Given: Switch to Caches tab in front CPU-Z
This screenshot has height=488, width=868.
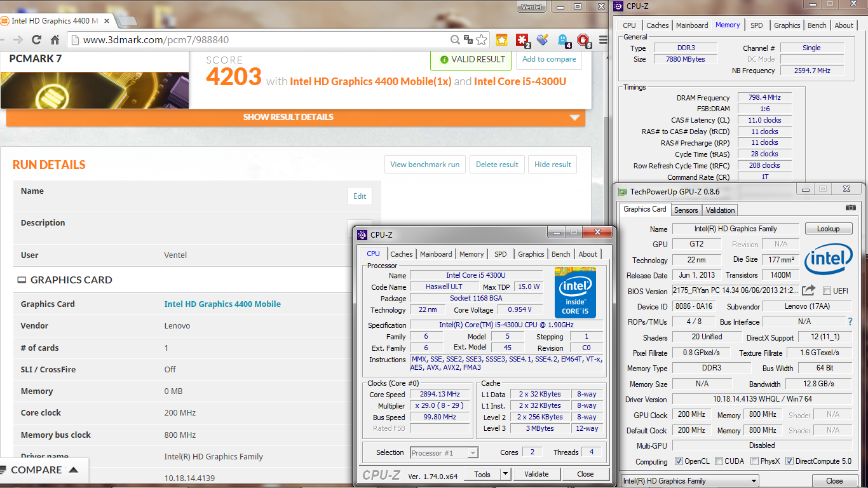Looking at the screenshot, I should tap(401, 254).
